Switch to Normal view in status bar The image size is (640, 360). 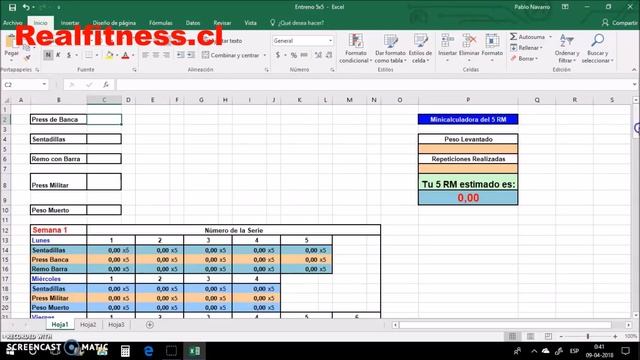point(512,336)
